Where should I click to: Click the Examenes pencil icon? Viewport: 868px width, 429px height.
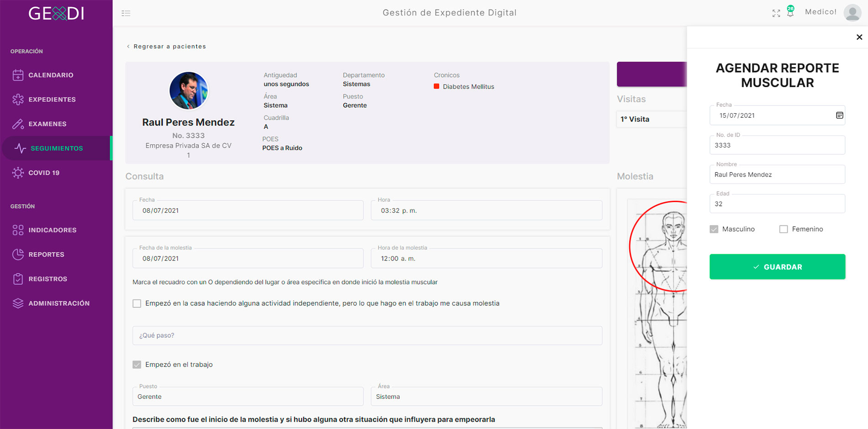tap(18, 124)
